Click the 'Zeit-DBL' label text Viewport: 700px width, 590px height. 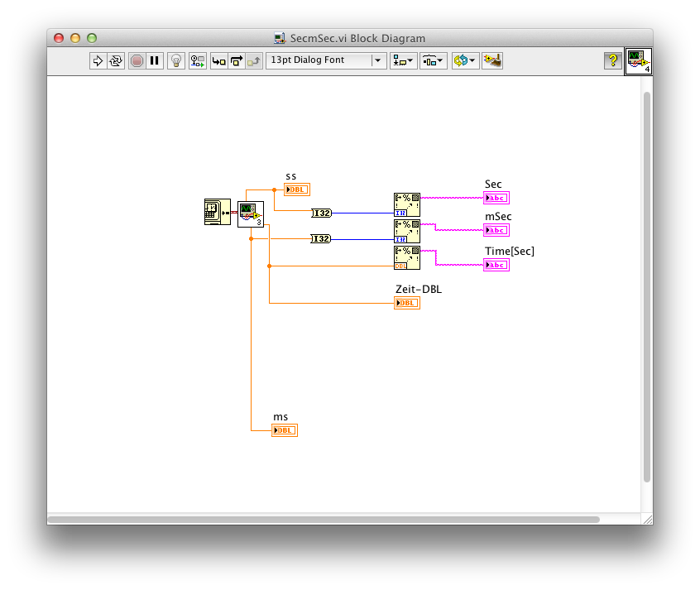coord(419,289)
